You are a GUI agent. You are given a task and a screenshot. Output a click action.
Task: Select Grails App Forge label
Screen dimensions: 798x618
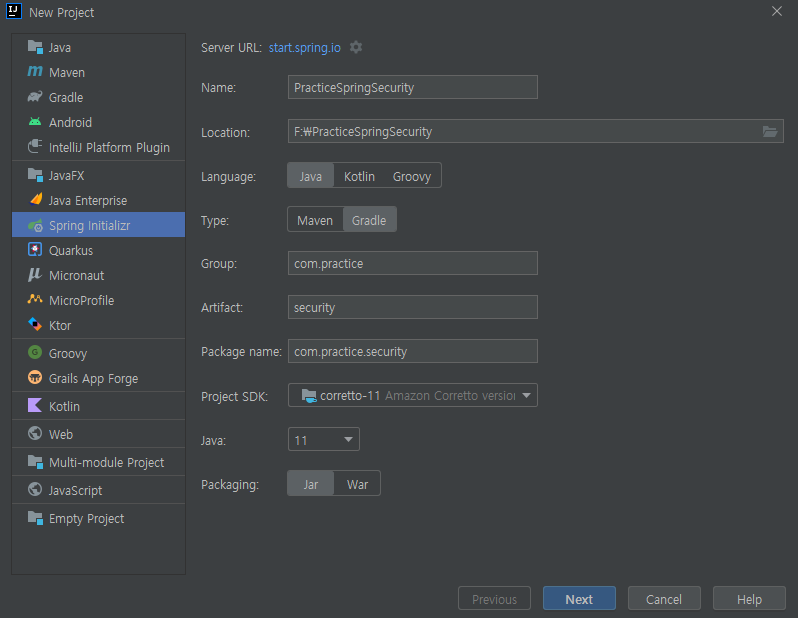pyautogui.click(x=94, y=379)
